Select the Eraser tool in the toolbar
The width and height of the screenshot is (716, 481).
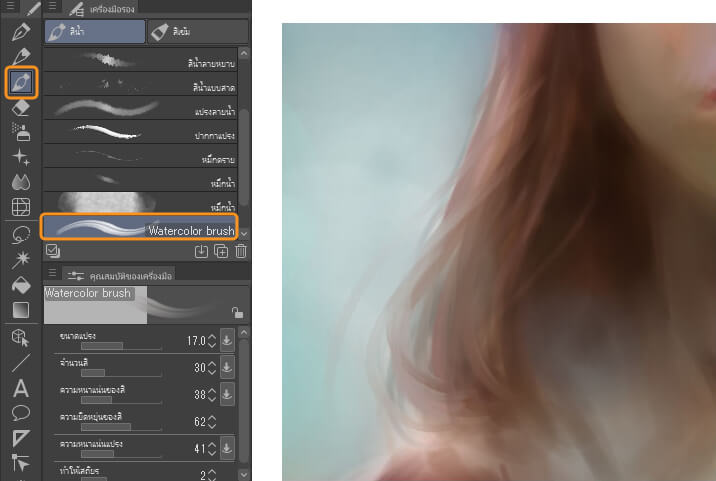pyautogui.click(x=21, y=108)
